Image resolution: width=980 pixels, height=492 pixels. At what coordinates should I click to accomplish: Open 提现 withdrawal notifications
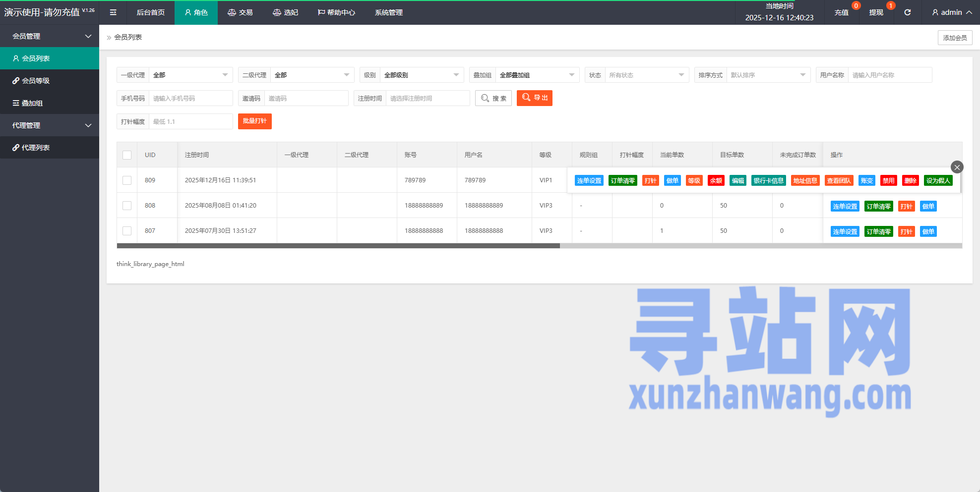tap(876, 12)
